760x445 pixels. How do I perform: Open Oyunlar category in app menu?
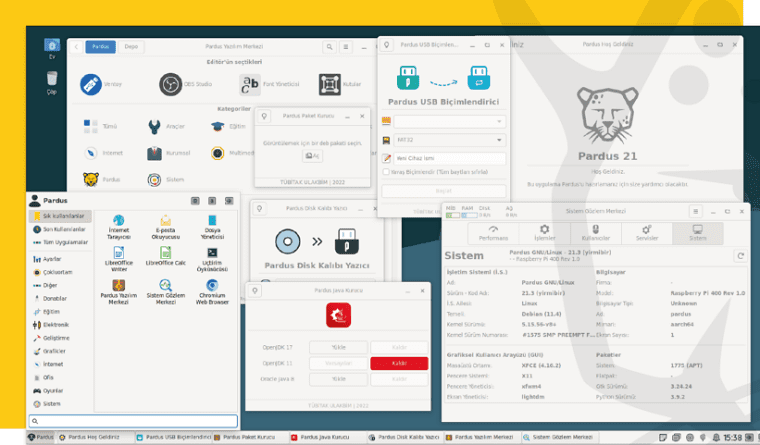pos(61,391)
